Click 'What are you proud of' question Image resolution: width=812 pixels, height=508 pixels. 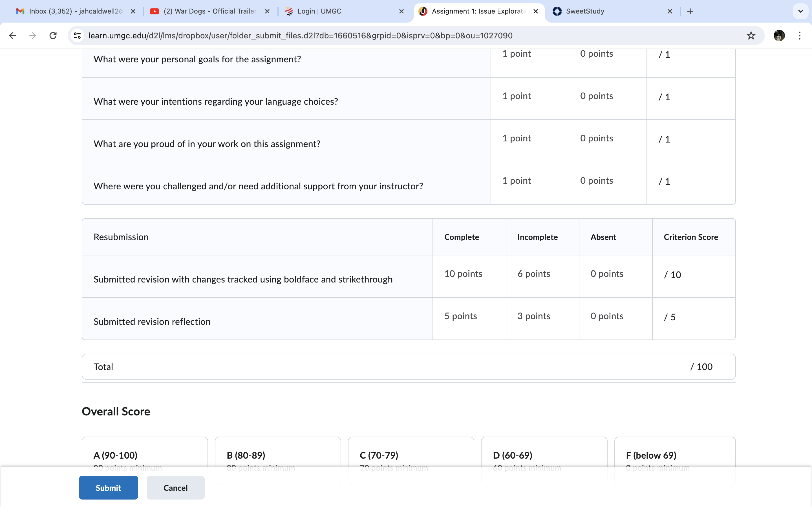(207, 144)
